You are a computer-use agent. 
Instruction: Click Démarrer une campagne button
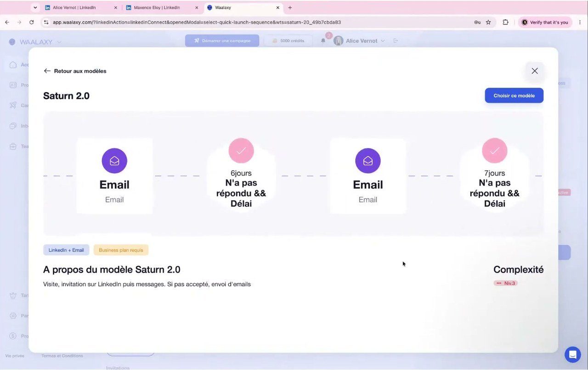(222, 41)
